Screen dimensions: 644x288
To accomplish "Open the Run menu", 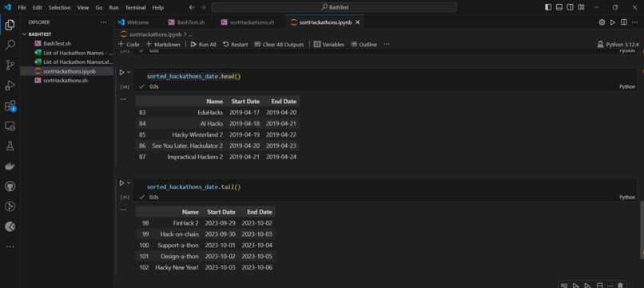I will click(113, 7).
